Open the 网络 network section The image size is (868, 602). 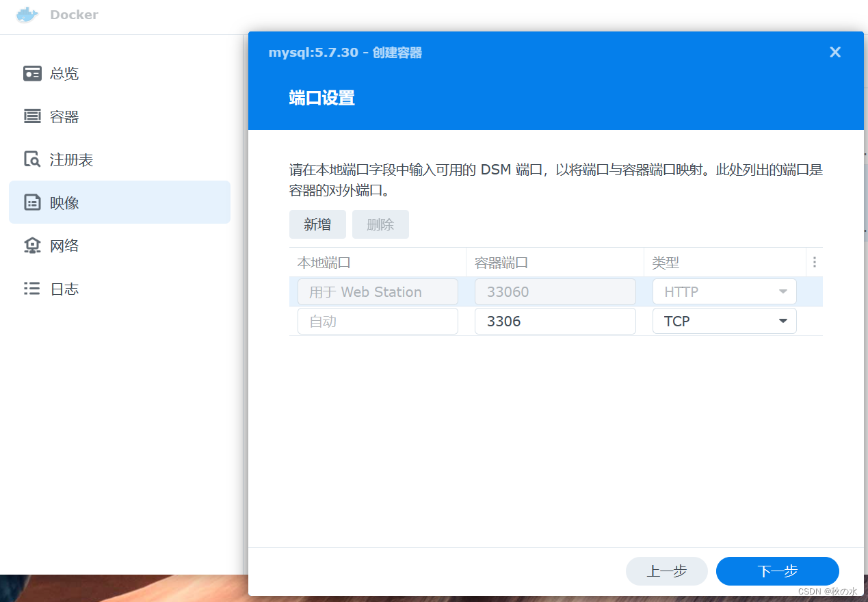click(x=120, y=246)
